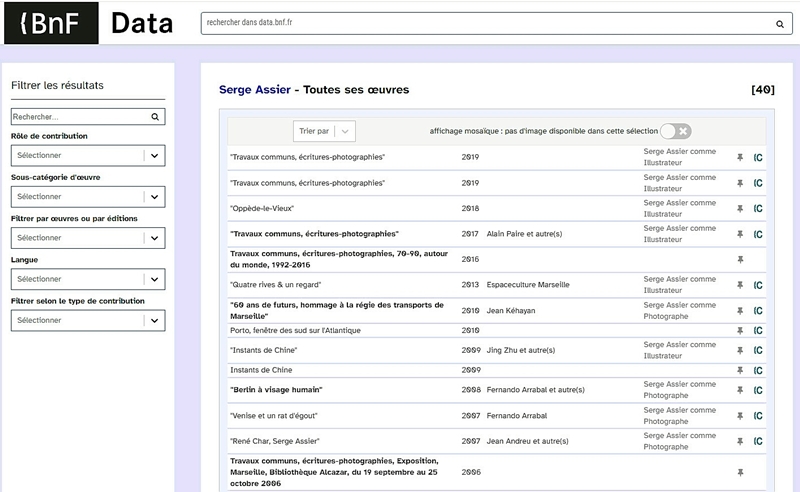The height and width of the screenshot is (492, 800).
Task: Click Jean Kéhayan author text
Action: (511, 310)
